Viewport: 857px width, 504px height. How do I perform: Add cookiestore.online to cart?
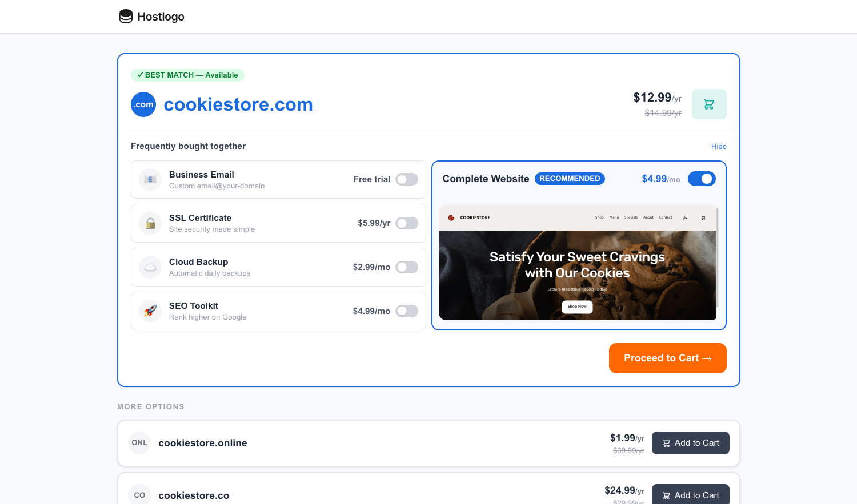tap(691, 443)
